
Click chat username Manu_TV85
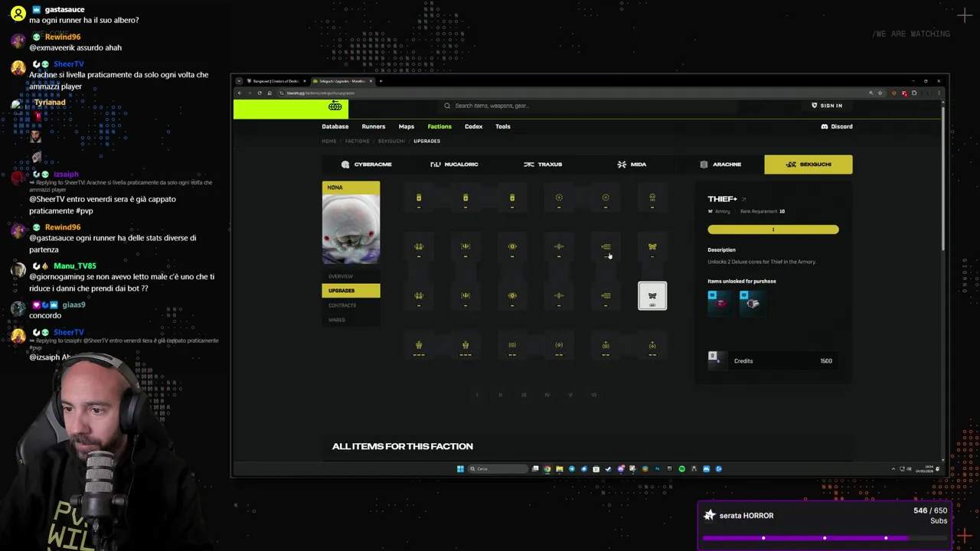(74, 266)
